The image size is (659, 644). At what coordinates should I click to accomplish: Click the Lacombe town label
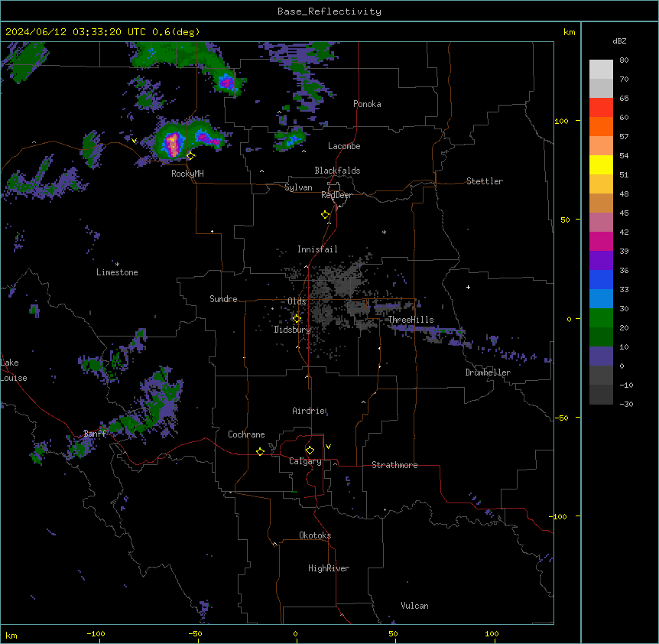344,146
